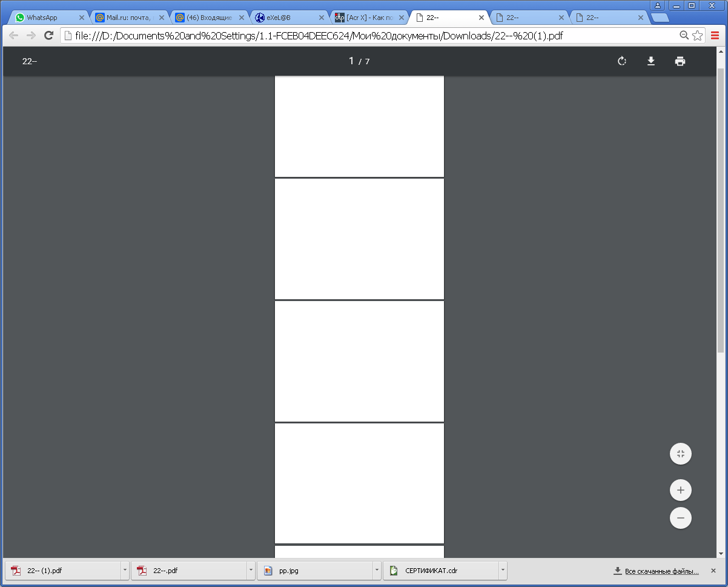The image size is (728, 587).
Task: Close the eXeL@B tab
Action: (322, 18)
